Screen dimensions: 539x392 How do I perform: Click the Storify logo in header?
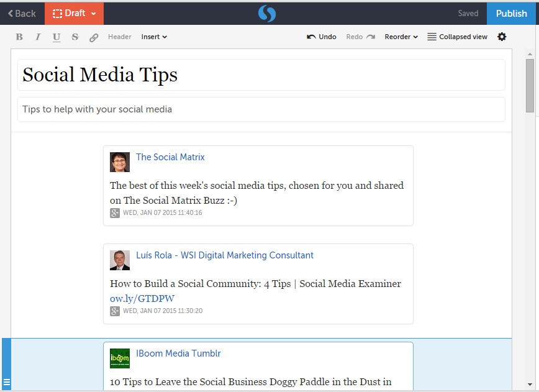pos(266,13)
